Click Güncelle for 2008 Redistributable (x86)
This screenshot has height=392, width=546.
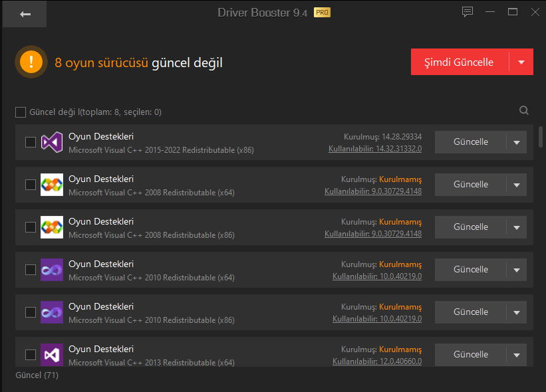(470, 227)
